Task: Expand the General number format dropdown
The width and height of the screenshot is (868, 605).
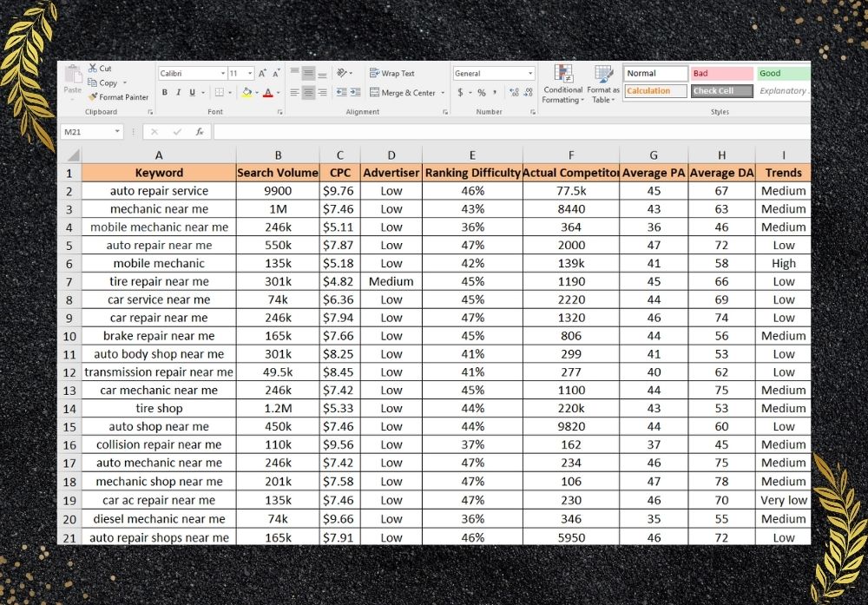Action: [x=530, y=74]
